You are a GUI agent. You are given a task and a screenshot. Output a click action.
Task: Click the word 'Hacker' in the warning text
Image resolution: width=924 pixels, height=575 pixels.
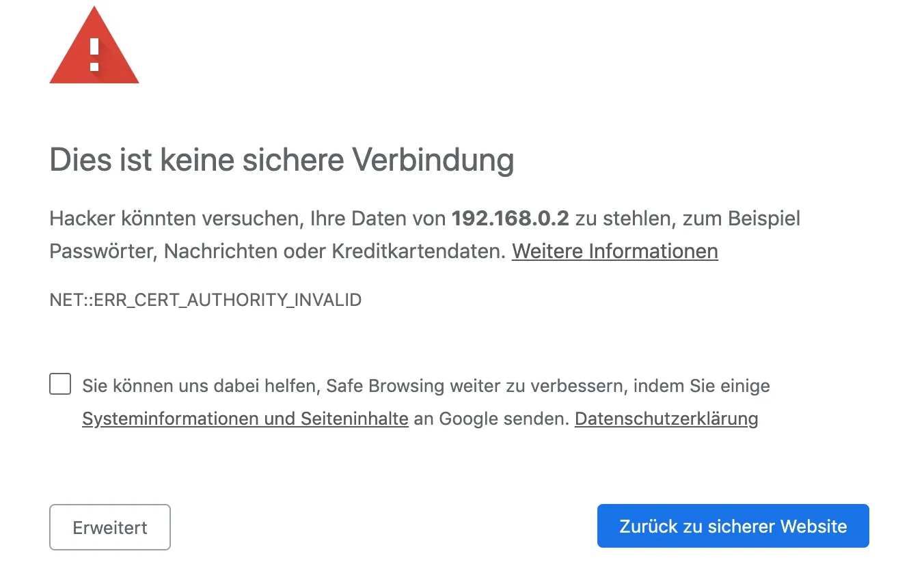pyautogui.click(x=82, y=219)
